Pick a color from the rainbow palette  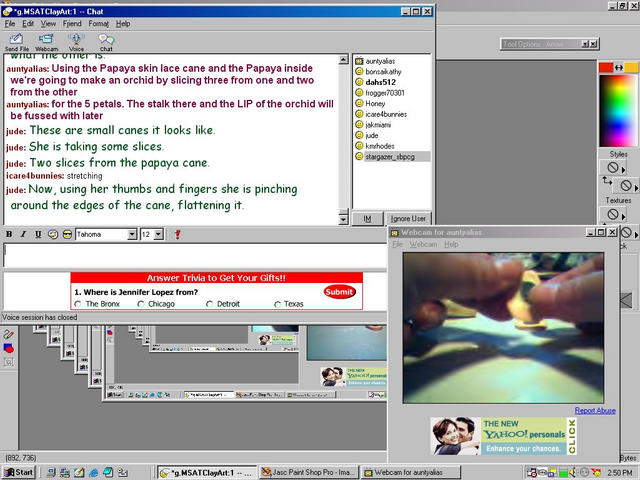(618, 110)
